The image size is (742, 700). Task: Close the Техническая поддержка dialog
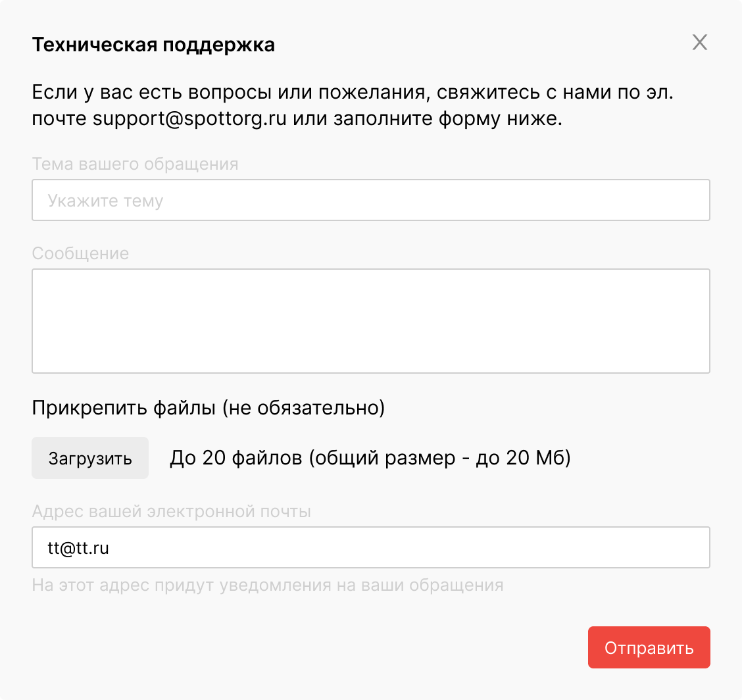coord(699,43)
